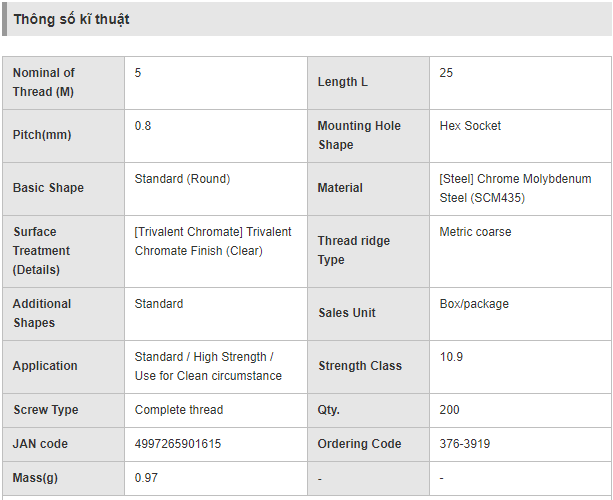
Task: Select the "Complete thread" screw type value
Action: [x=179, y=410]
